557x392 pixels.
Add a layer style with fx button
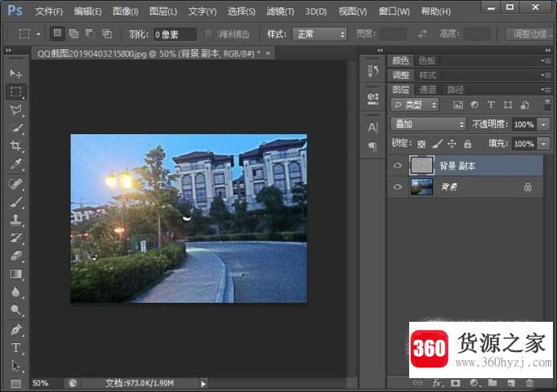(x=437, y=383)
